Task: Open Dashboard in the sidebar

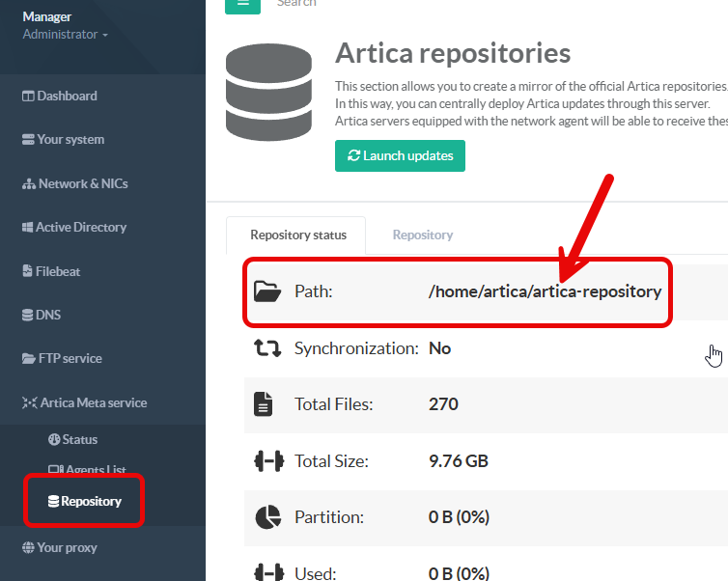Action: click(66, 96)
